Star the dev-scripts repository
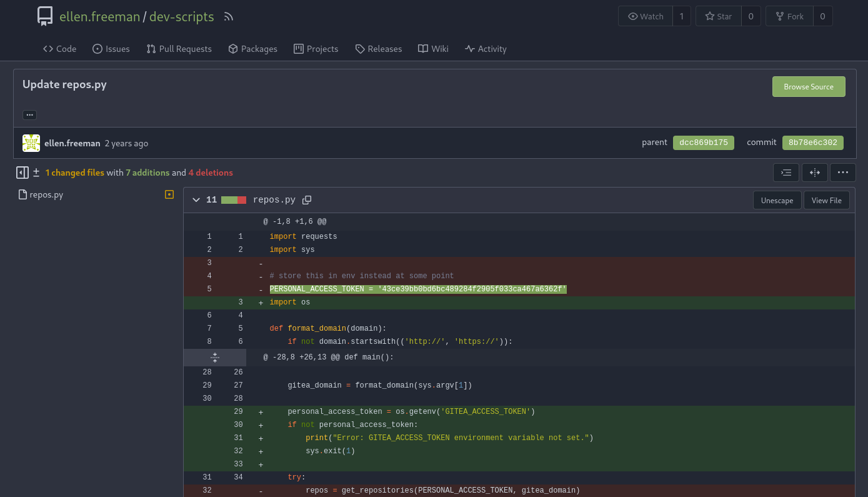The height and width of the screenshot is (497, 868). coord(719,16)
